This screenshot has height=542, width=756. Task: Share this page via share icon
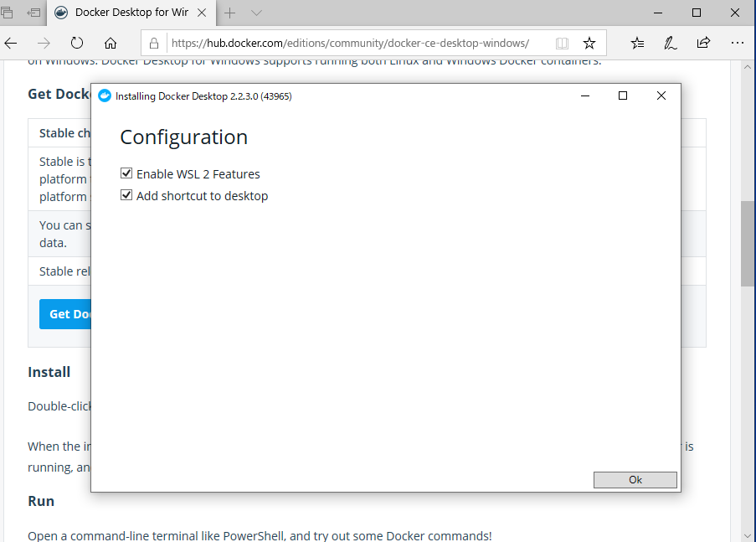coord(703,43)
